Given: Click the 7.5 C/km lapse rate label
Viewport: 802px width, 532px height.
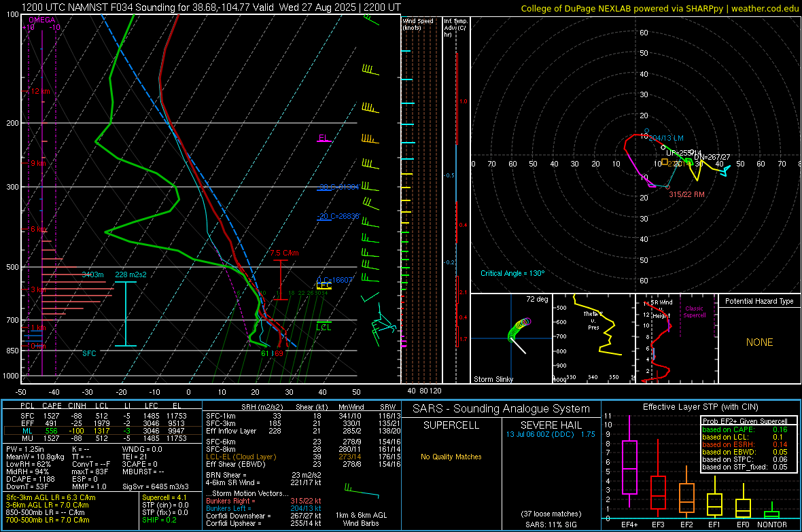Looking at the screenshot, I should (x=284, y=253).
